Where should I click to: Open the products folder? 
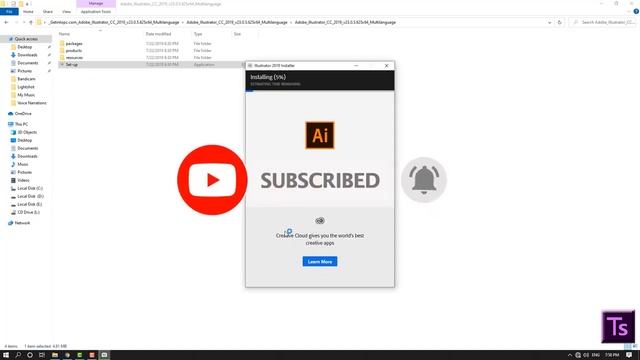73,51
